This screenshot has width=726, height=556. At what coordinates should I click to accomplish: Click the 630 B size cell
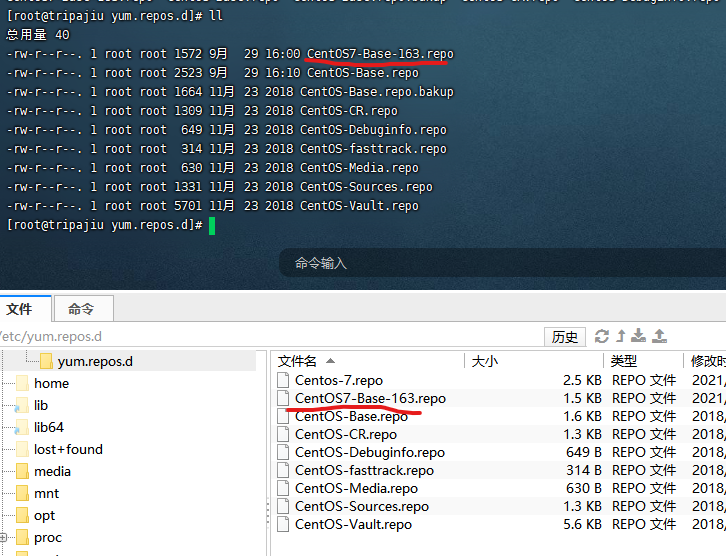[x=584, y=489]
